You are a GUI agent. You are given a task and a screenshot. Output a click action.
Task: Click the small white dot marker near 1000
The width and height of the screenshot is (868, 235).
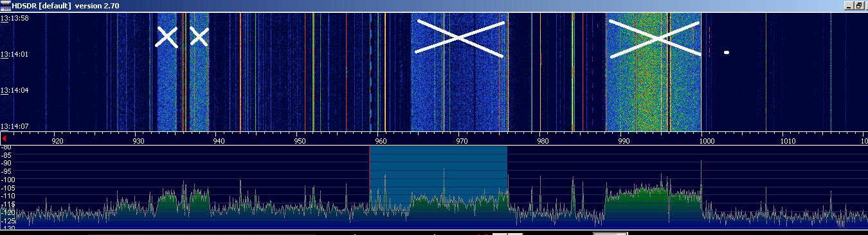point(727,52)
